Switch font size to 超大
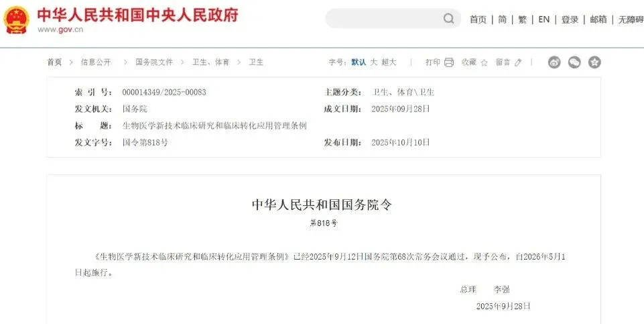The image size is (644, 324). pos(389,62)
